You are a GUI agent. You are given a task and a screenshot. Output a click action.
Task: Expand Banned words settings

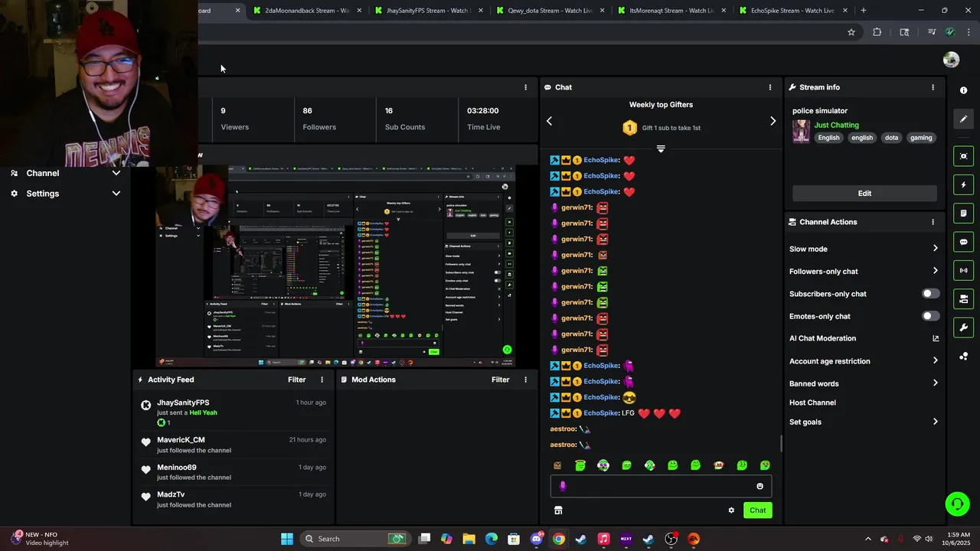(x=935, y=383)
